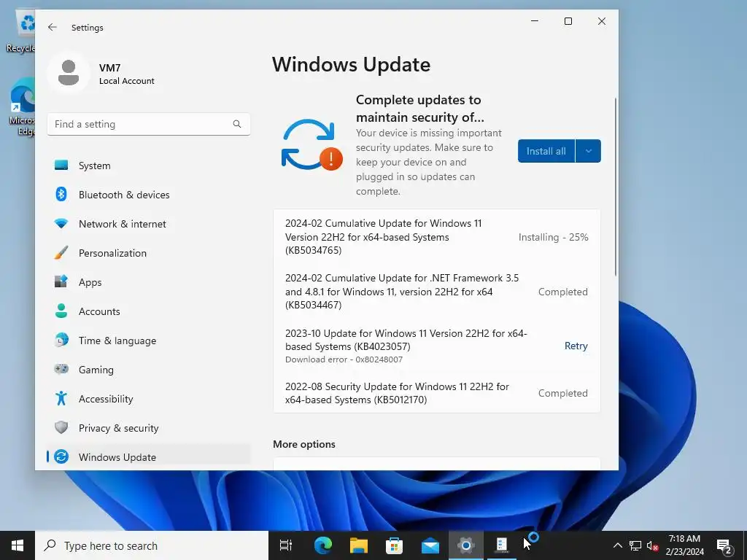Open the Privacy & security shield icon
This screenshot has width=747, height=560.
[61, 427]
